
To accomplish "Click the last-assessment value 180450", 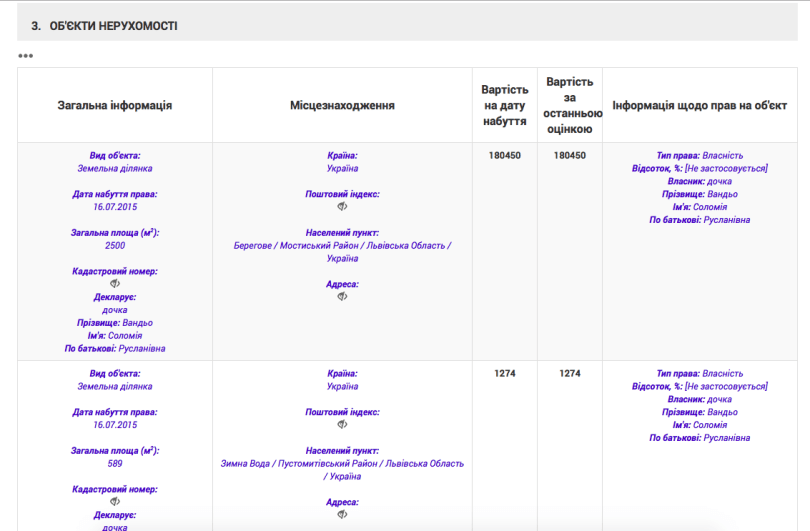I will point(569,156).
